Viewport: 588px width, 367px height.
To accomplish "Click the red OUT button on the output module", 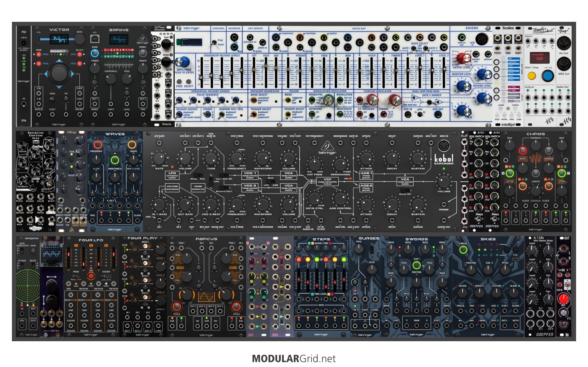I will pyautogui.click(x=563, y=298).
